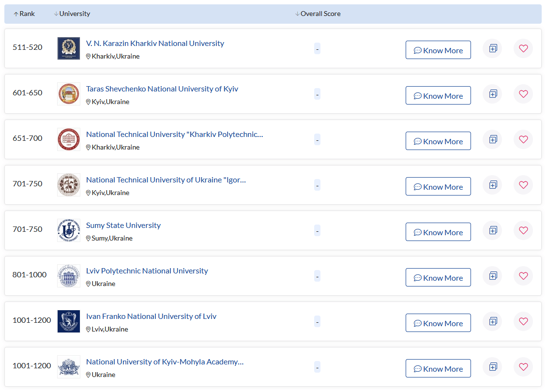
Task: Heart the V. N. Karazin Kharkiv University row
Action: tap(523, 48)
